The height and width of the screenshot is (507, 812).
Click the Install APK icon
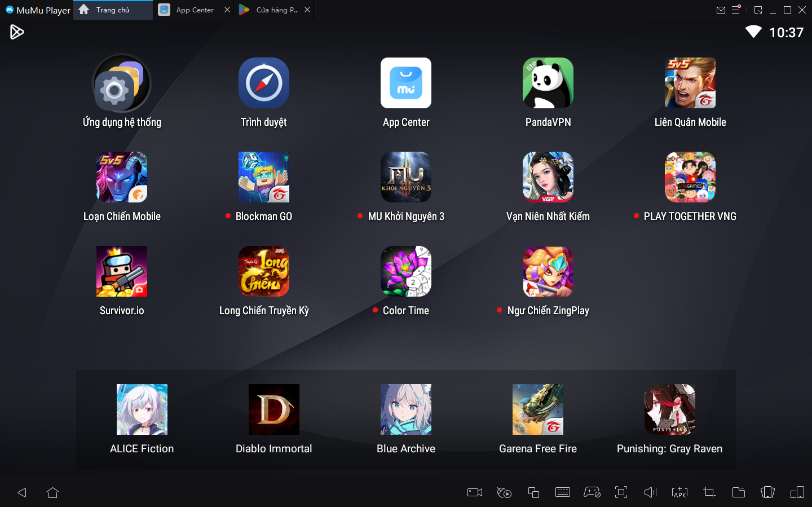coord(679,492)
